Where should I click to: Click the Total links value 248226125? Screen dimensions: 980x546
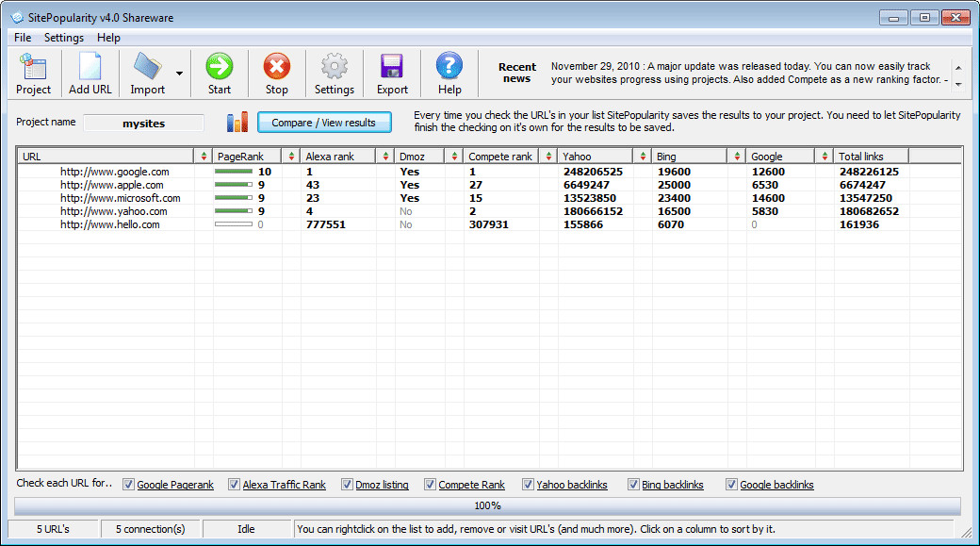click(870, 172)
